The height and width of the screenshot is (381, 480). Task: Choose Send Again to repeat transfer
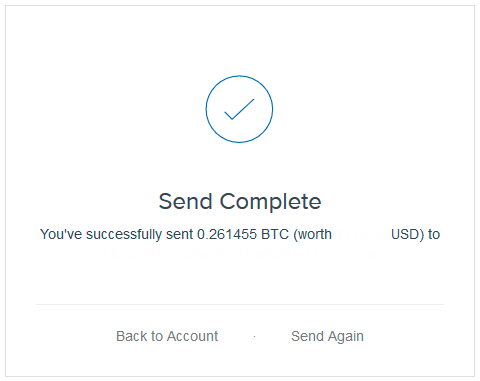tap(327, 336)
